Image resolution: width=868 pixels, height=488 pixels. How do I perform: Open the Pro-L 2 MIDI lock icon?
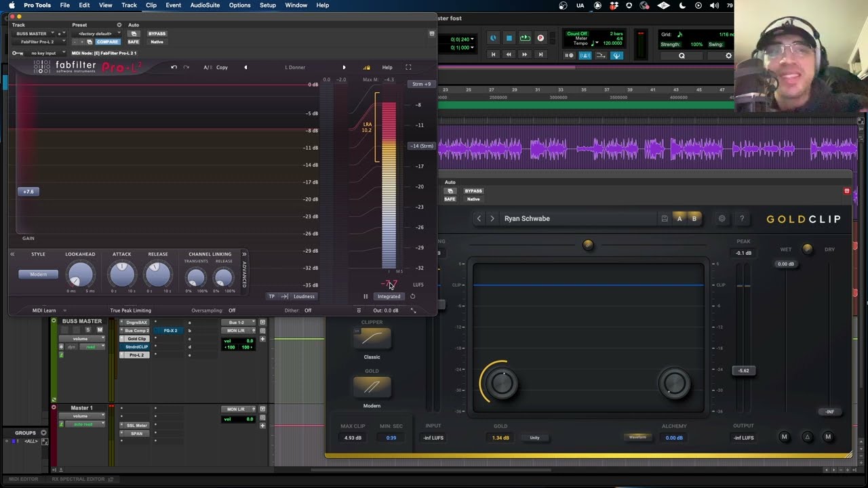(x=367, y=67)
